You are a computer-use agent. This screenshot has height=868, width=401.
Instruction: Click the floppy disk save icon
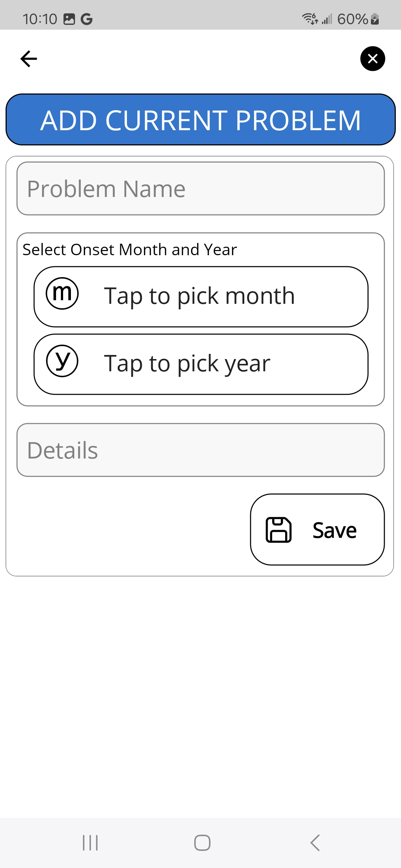278,530
